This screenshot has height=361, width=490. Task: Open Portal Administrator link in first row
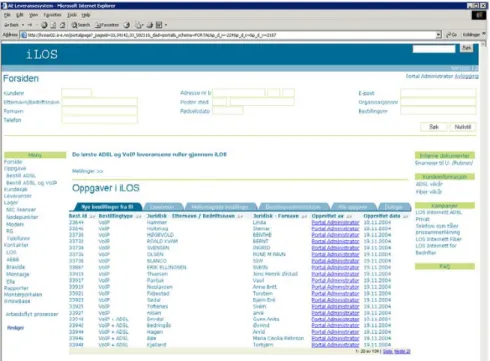[335, 222]
